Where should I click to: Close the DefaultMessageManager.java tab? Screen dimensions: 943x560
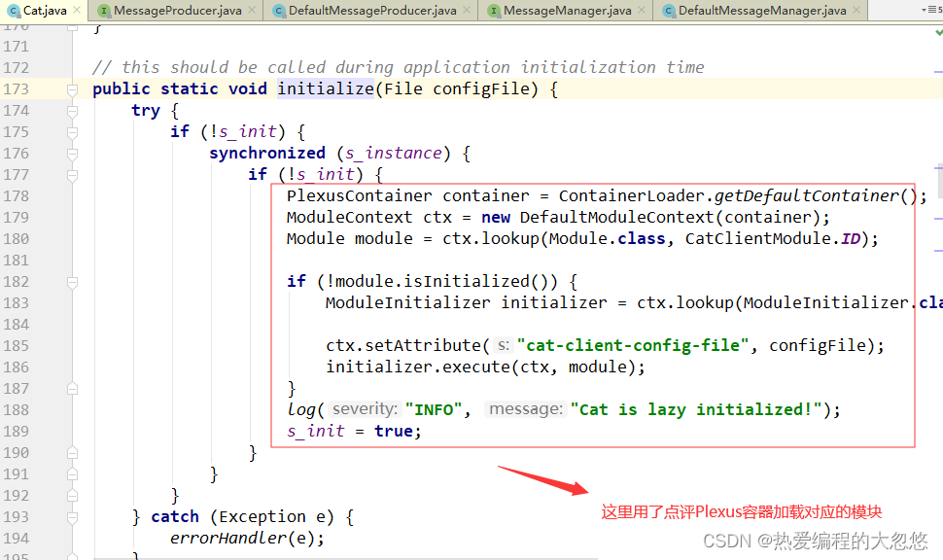pyautogui.click(x=856, y=10)
